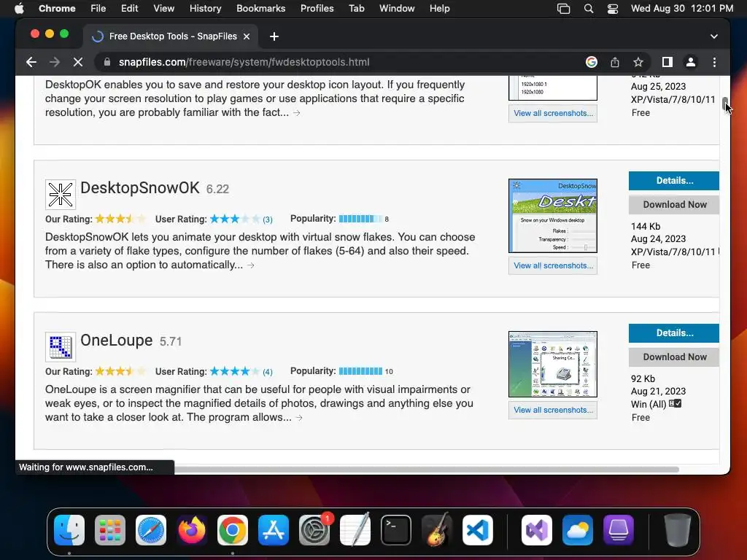Screen dimensions: 747x560
Task: Open App Store from the Dock
Action: point(274,530)
